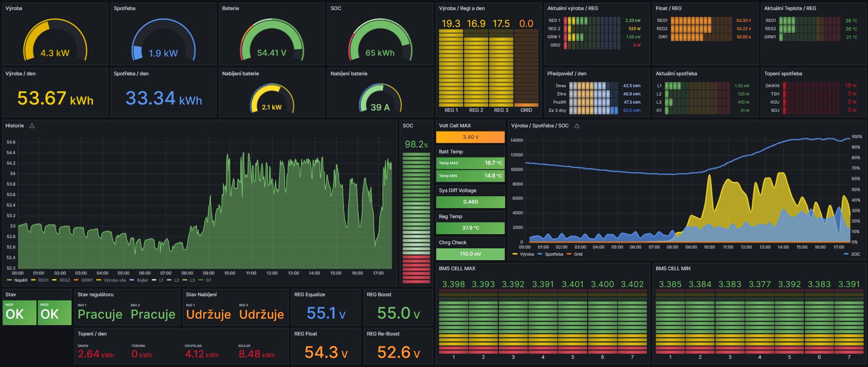Click the BOJLER 8.48 kWh value
The height and width of the screenshot is (367, 868).
(x=257, y=354)
